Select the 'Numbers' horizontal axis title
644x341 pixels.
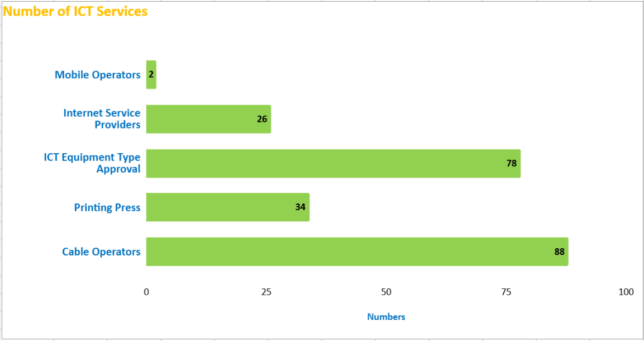coord(386,317)
